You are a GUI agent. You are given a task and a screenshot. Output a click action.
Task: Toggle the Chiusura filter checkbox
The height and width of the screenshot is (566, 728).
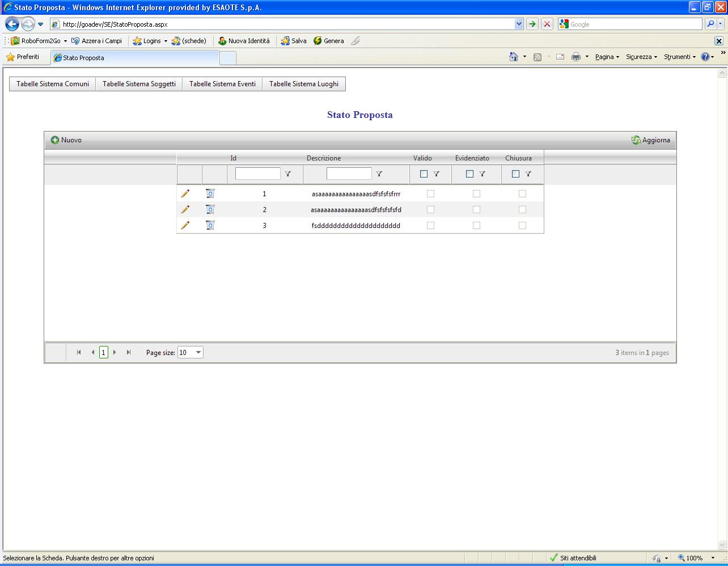click(x=515, y=174)
